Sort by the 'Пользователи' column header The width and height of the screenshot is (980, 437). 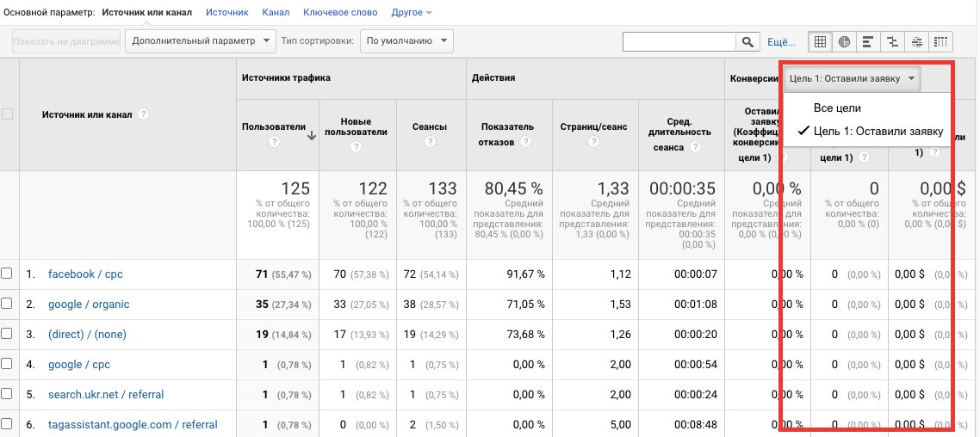[x=274, y=127]
